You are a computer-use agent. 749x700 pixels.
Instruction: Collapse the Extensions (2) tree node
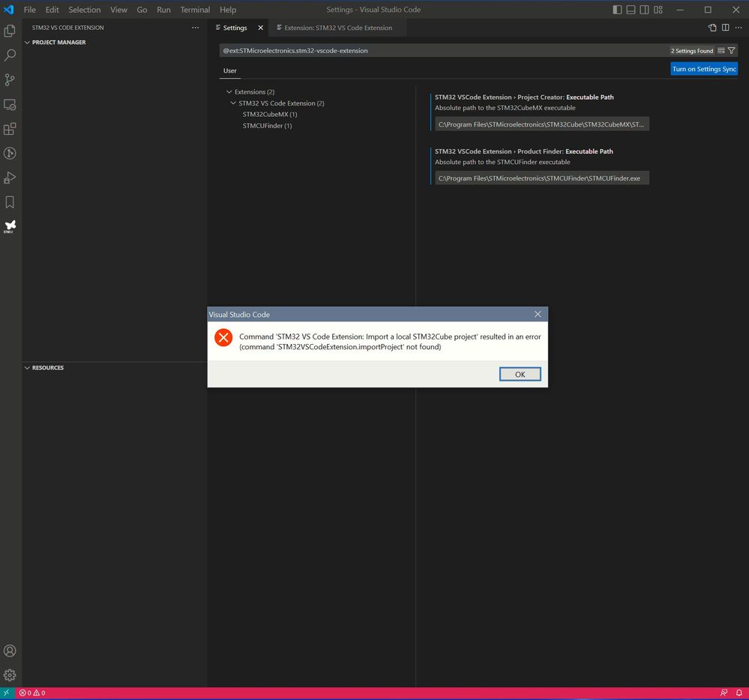(x=229, y=91)
